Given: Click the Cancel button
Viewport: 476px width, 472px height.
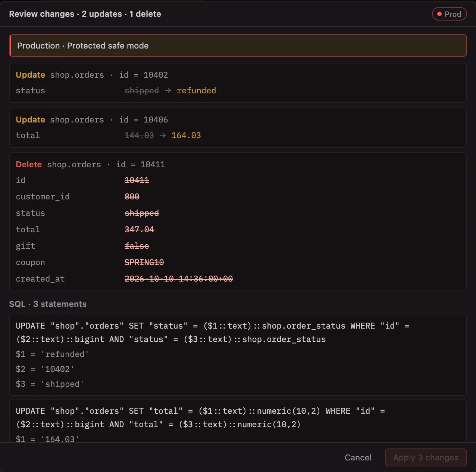Looking at the screenshot, I should [358, 457].
